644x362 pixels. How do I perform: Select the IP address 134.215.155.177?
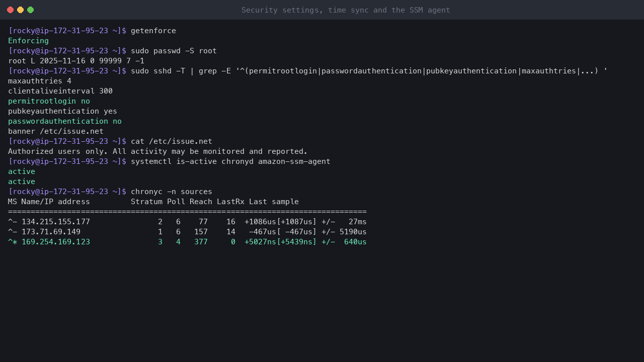(x=56, y=222)
